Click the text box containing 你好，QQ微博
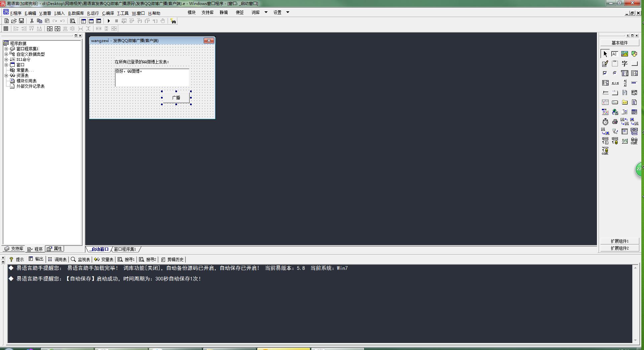 [x=152, y=77]
